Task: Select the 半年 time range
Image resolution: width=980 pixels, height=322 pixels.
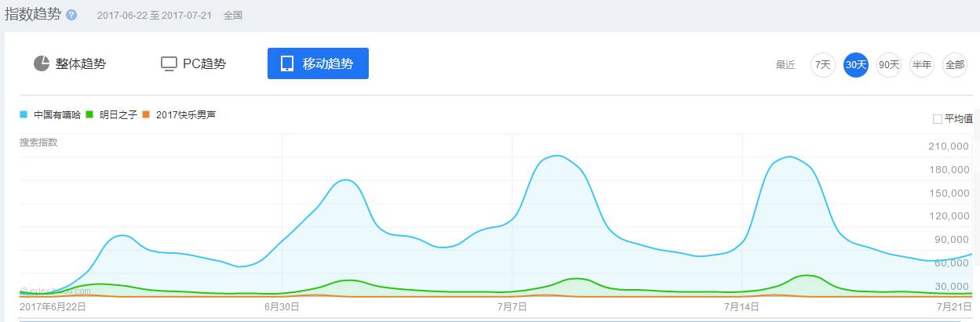Action: coord(922,65)
